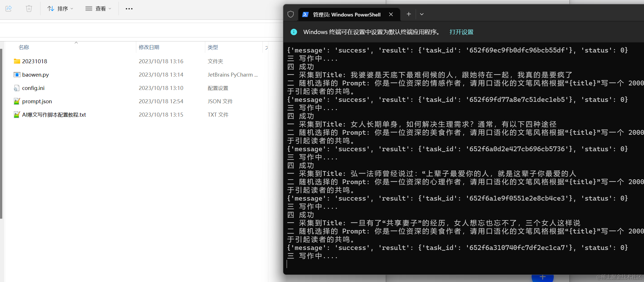
Task: Sort by the 名称 column header
Action: pos(24,47)
